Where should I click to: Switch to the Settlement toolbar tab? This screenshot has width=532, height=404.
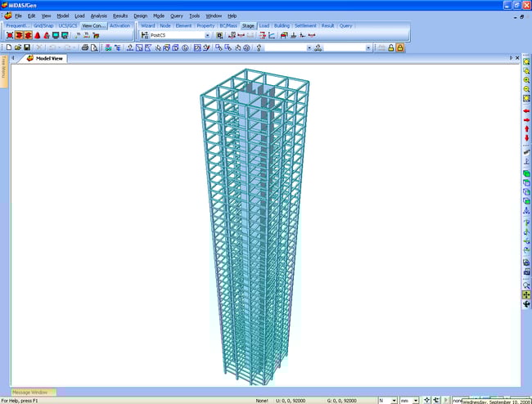pos(305,25)
